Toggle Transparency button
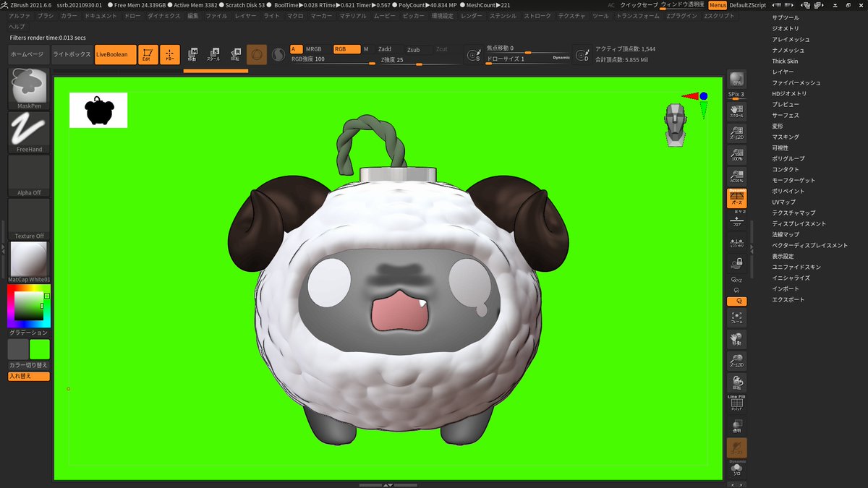The image size is (868, 488). (x=737, y=426)
